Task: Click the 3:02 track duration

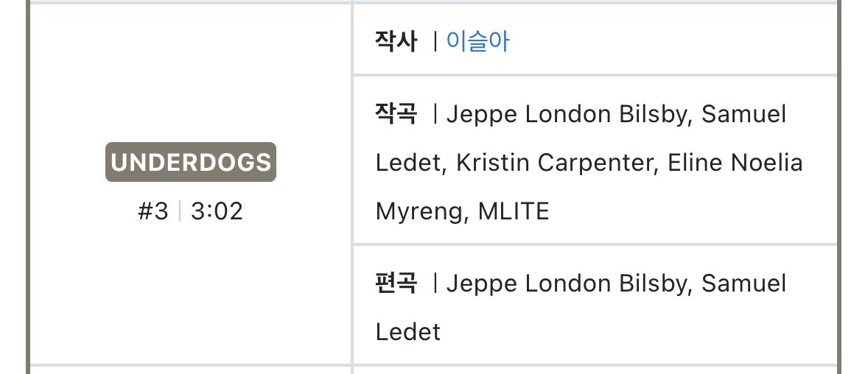Action: [x=217, y=212]
